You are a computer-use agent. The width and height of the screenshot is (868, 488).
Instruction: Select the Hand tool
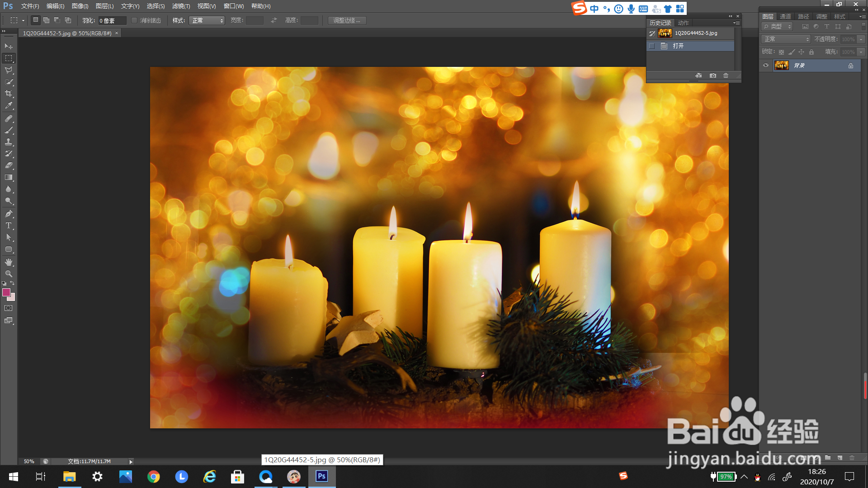point(9,262)
